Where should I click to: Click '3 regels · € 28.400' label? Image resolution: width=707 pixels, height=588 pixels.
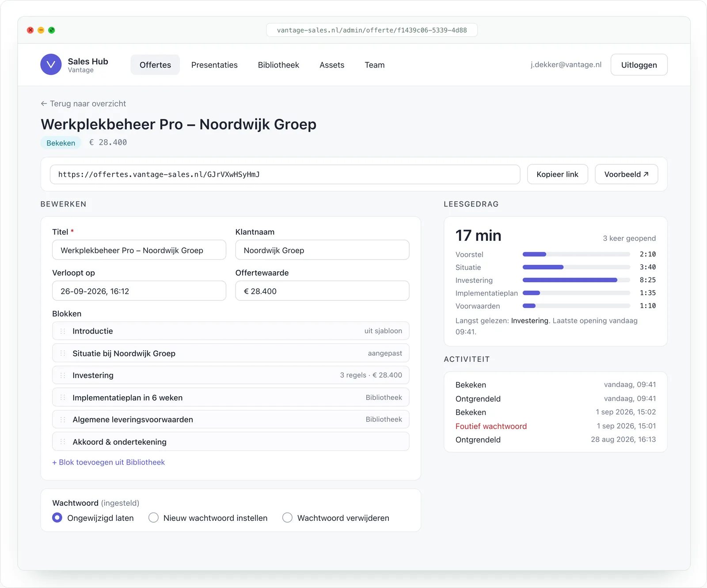click(371, 375)
